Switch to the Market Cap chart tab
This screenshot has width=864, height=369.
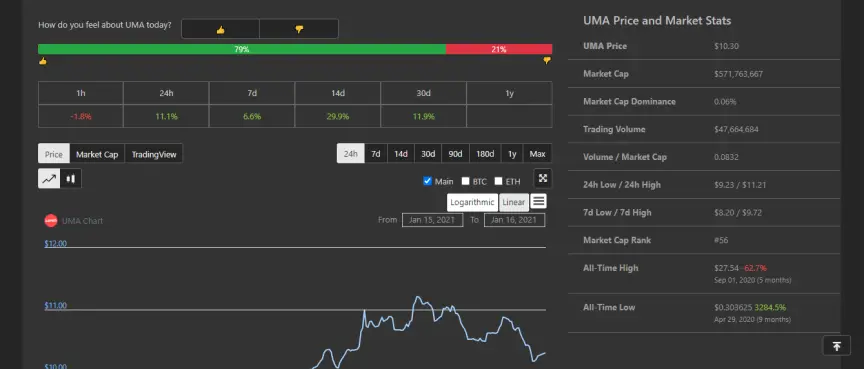97,154
